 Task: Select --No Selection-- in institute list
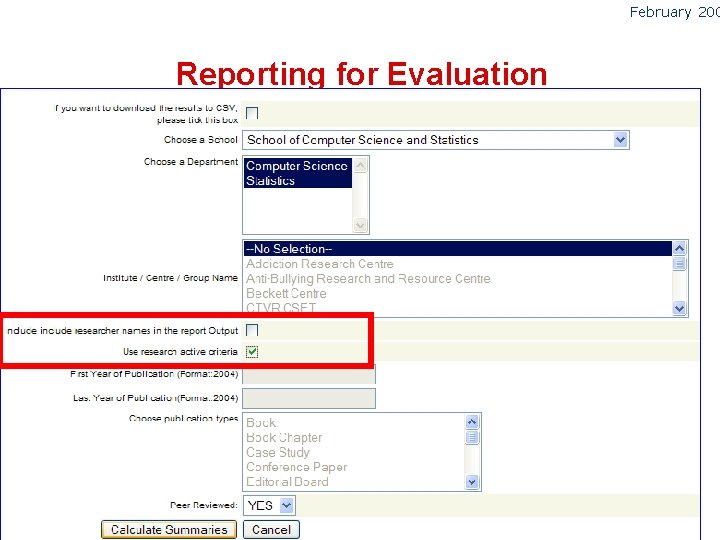[457, 249]
